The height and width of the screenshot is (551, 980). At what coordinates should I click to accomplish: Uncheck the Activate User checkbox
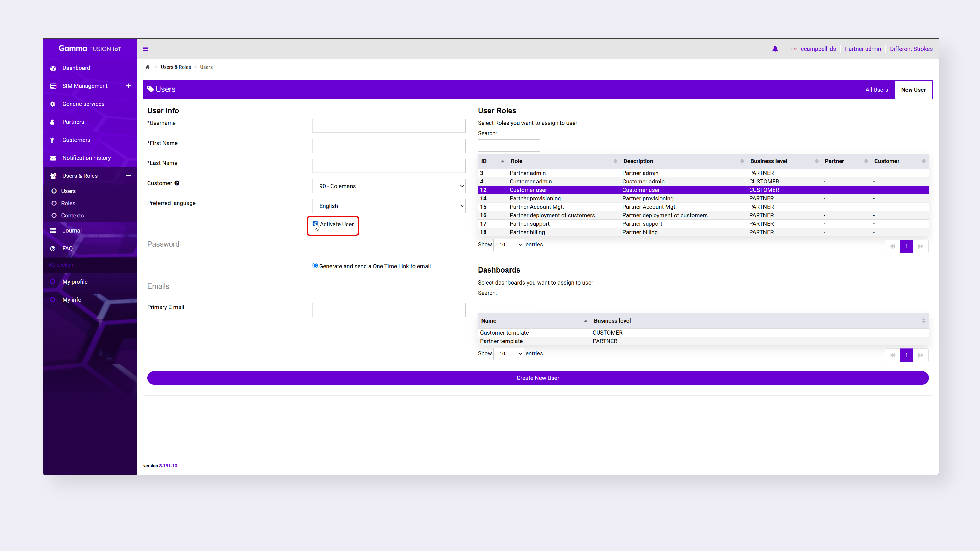[x=315, y=223]
